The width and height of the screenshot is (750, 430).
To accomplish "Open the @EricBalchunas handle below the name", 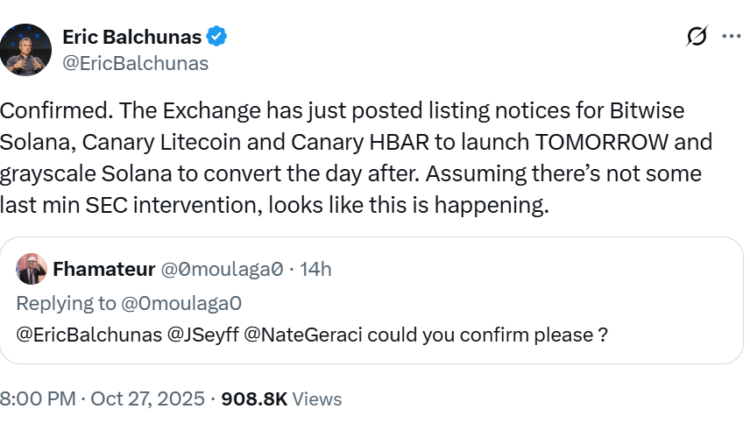I will coord(135,63).
